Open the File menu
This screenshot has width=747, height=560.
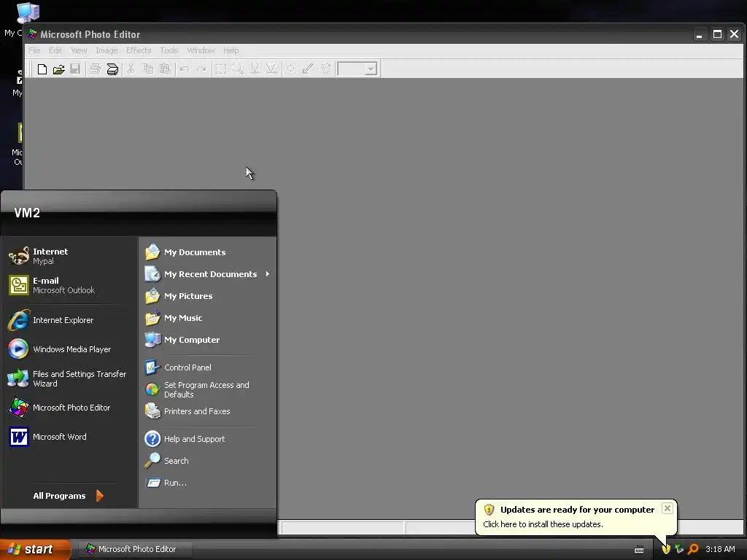pyautogui.click(x=34, y=50)
